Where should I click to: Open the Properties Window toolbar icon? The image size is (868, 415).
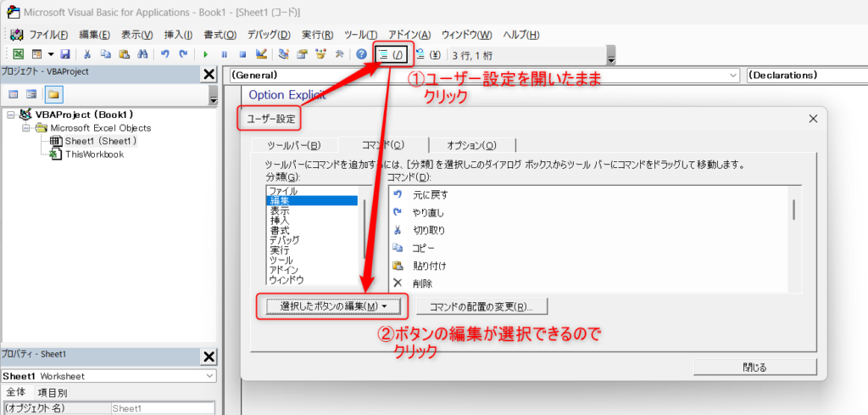coord(302,54)
